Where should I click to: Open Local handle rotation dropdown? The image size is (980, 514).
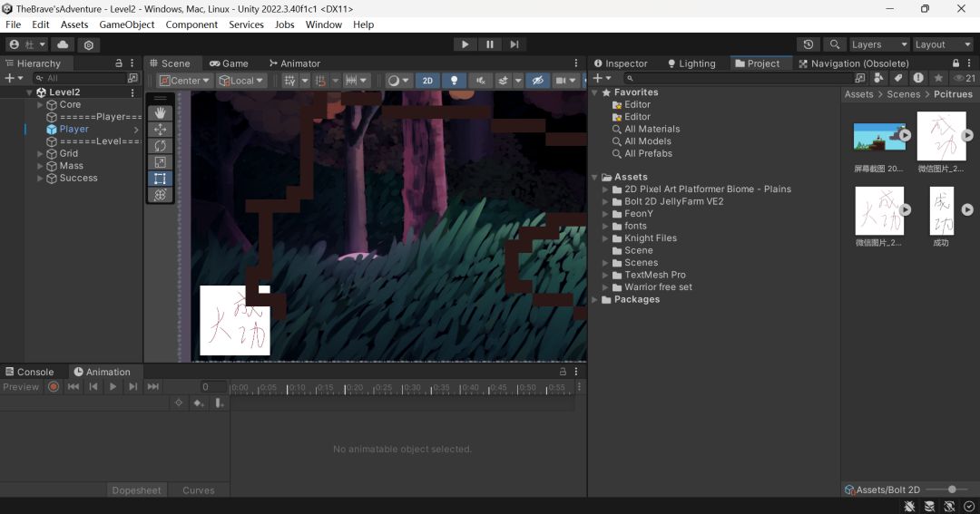point(241,81)
